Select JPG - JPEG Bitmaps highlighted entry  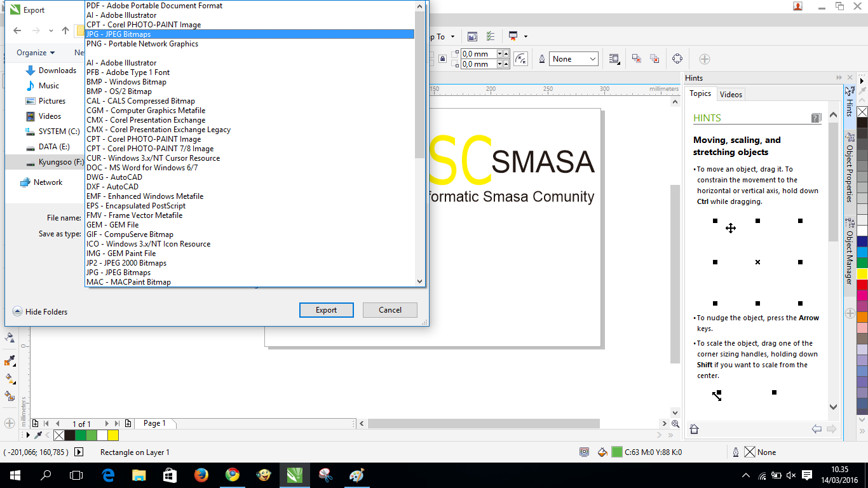click(250, 34)
